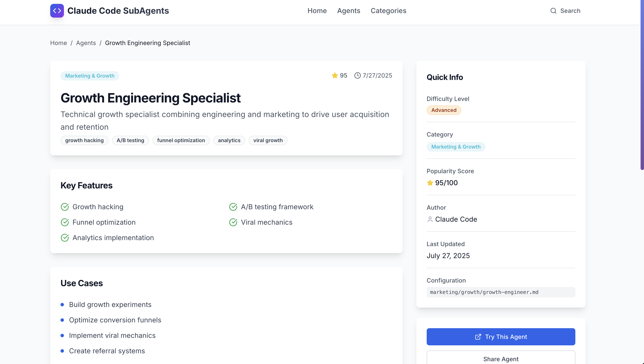
Task: Open the Agents navigation menu item
Action: coord(348,11)
